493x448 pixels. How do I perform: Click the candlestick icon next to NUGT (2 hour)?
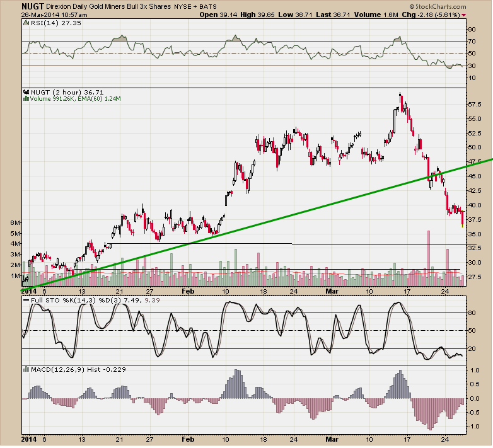(26, 93)
